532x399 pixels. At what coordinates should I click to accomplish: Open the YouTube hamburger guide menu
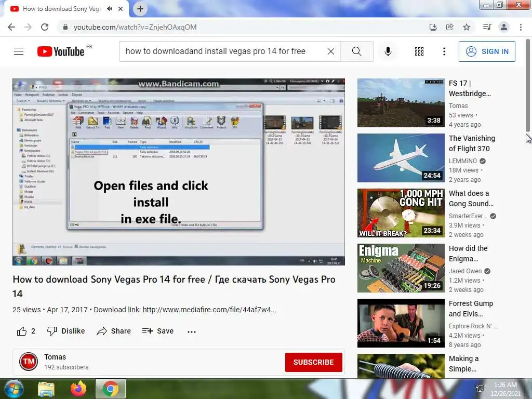pyautogui.click(x=19, y=51)
